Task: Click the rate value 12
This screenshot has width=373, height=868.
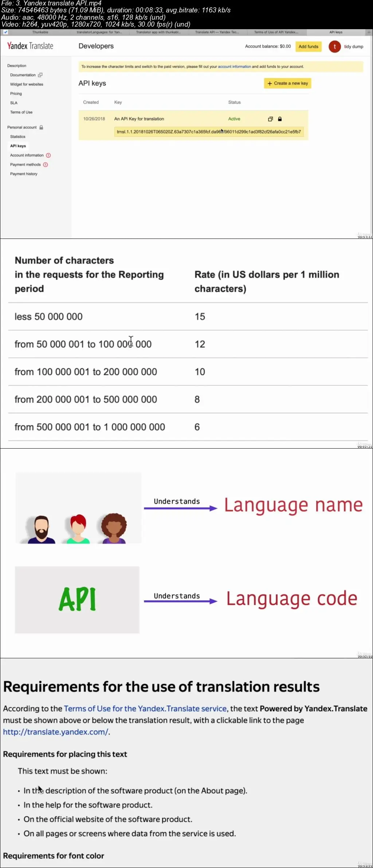Action: pyautogui.click(x=200, y=344)
